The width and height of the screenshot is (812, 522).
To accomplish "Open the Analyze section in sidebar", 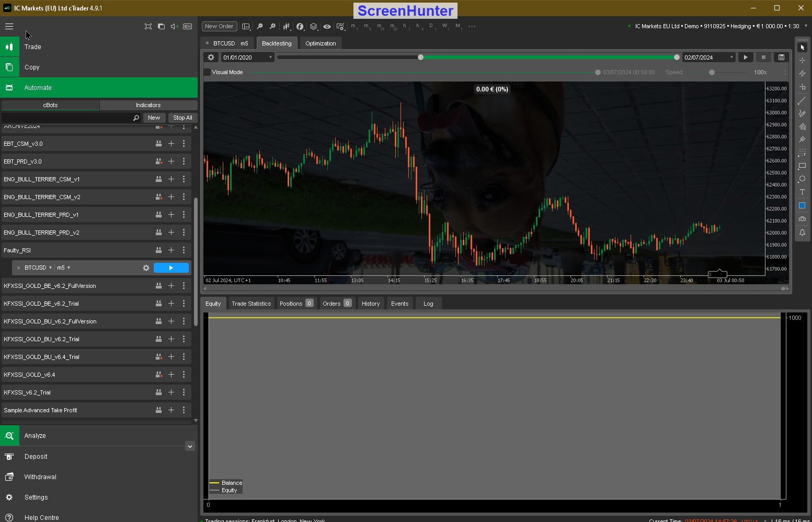I will (99, 436).
